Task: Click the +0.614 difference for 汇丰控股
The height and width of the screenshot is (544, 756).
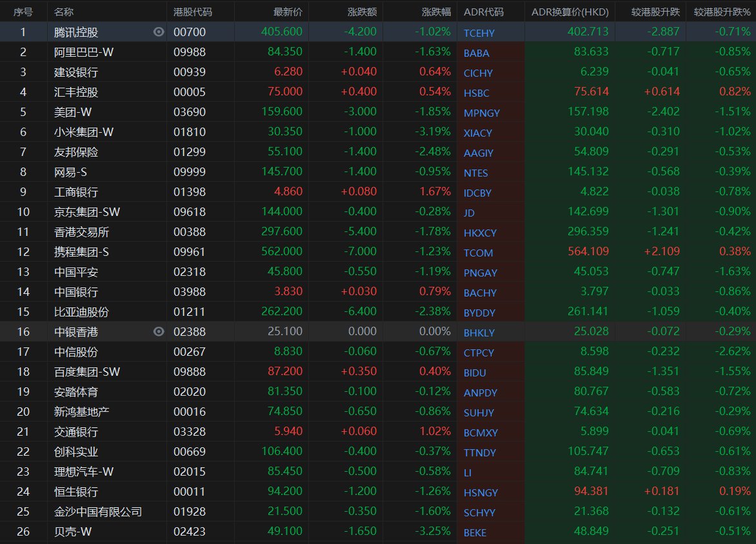Action: click(662, 92)
